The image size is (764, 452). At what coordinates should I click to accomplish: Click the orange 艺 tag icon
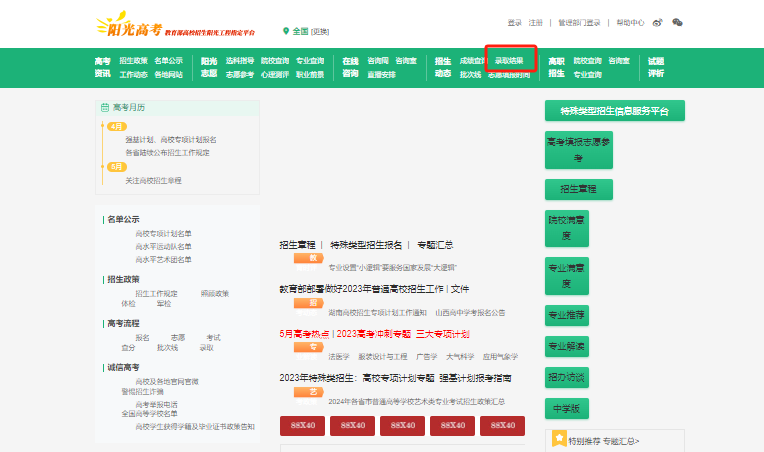coord(309,392)
